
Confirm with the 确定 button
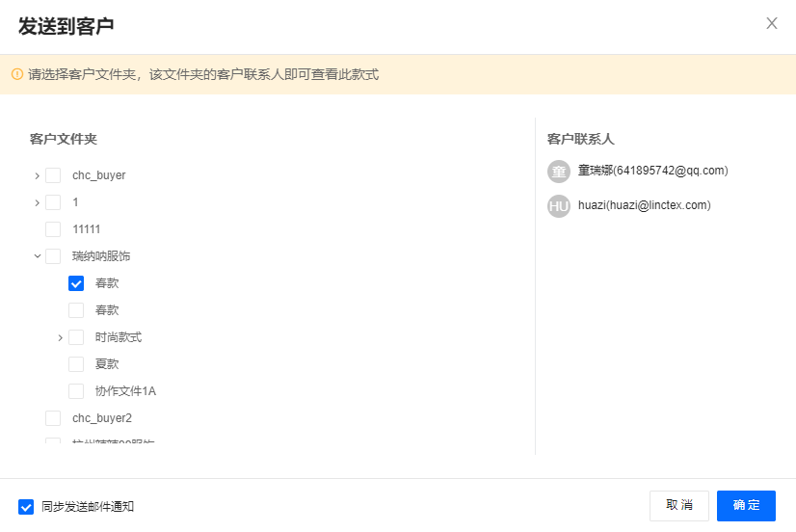point(746,506)
